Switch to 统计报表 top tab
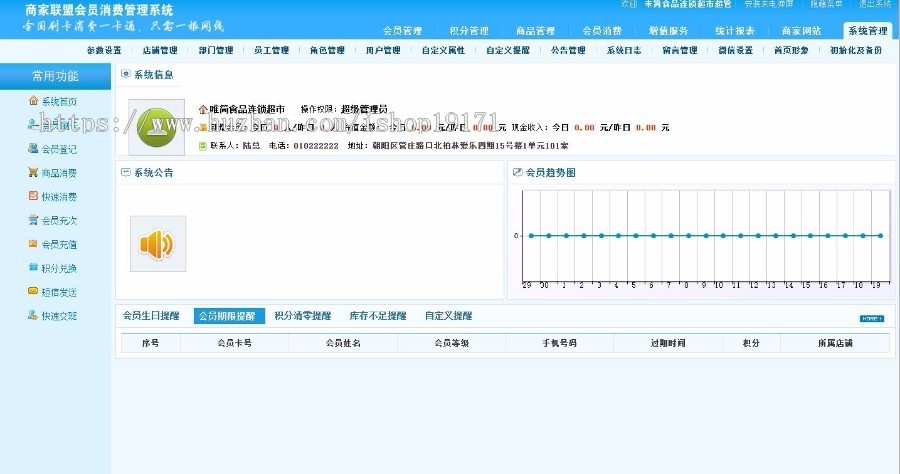Screen dimensions: 900x474 [x=735, y=31]
